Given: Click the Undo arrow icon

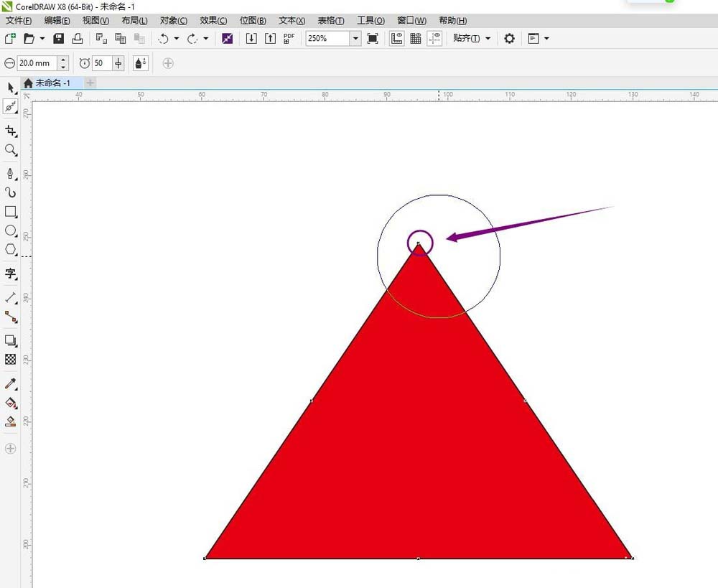Looking at the screenshot, I should (x=163, y=39).
